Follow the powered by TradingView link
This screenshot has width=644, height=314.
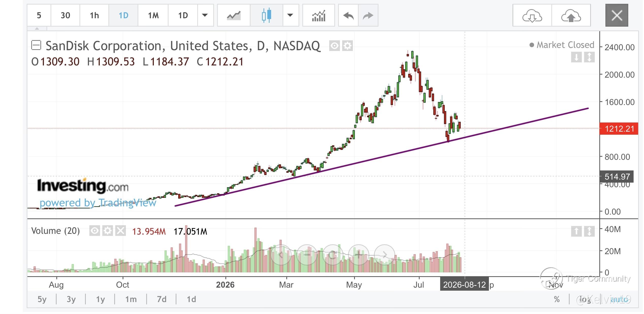[x=98, y=203]
